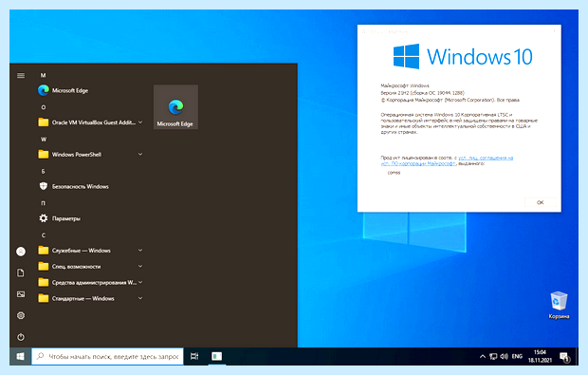Open the Windows PowerShell folder
Image resolution: width=588 pixels, height=375 pixels.
[90, 155]
